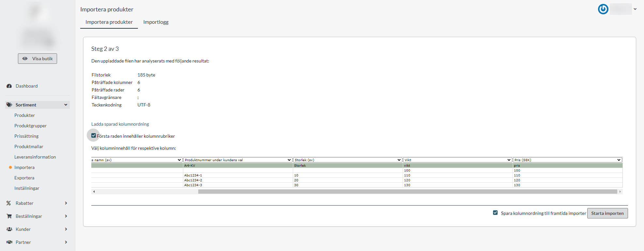Screen dimensions: 644x251
Task: Open Exportera in the sidebar
Action: tap(24, 178)
